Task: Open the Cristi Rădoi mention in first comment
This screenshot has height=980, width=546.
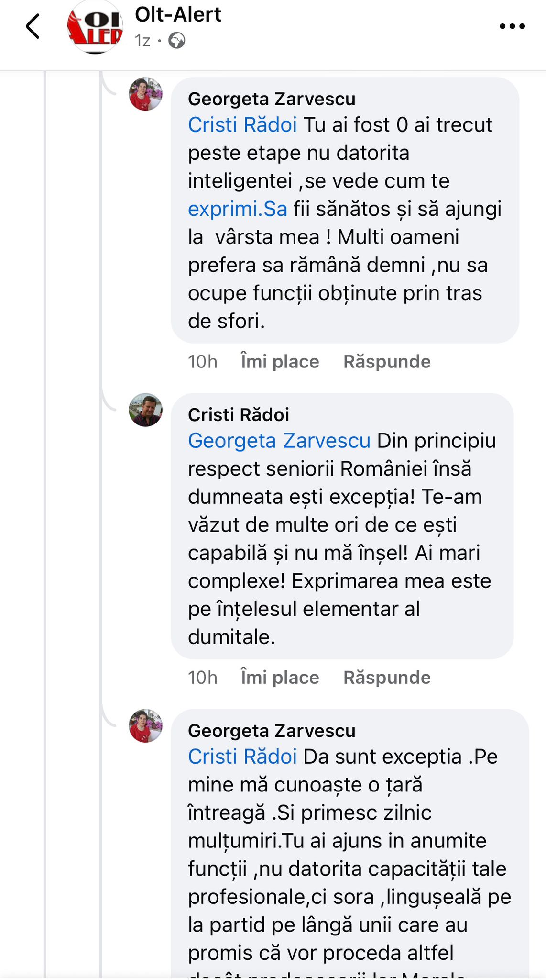Action: tap(242, 125)
